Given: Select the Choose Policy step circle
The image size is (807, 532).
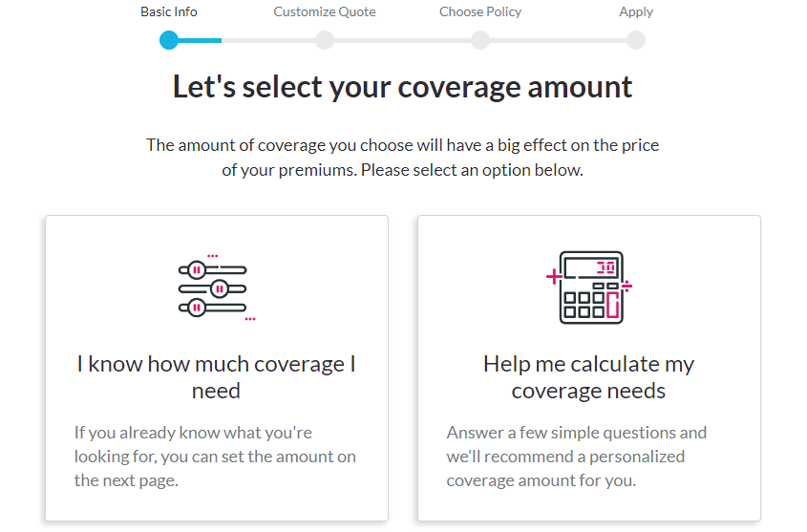Looking at the screenshot, I should [480, 40].
